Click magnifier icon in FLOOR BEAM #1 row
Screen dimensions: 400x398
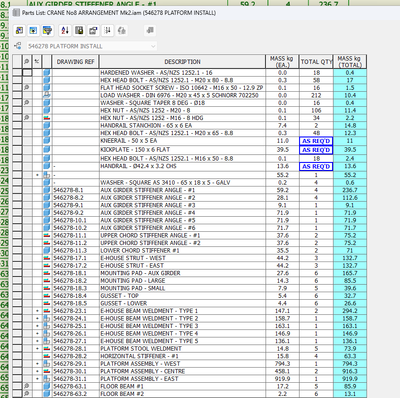[x=27, y=386]
